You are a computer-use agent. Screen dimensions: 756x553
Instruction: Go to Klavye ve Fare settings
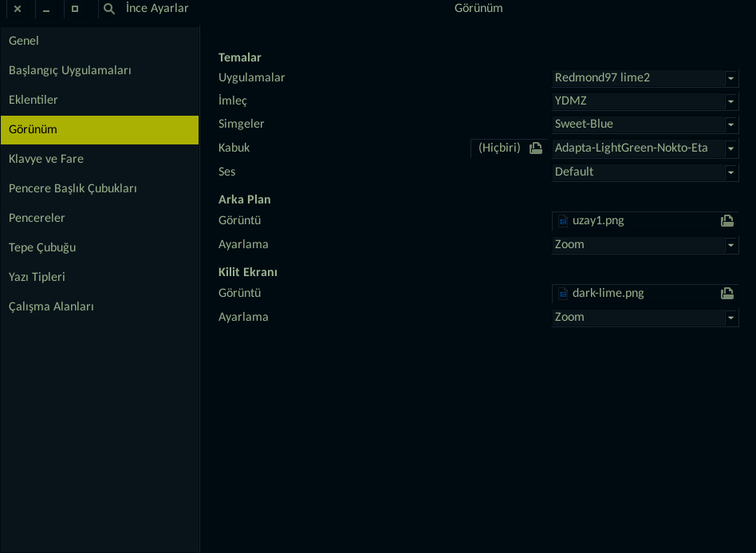tap(100, 160)
